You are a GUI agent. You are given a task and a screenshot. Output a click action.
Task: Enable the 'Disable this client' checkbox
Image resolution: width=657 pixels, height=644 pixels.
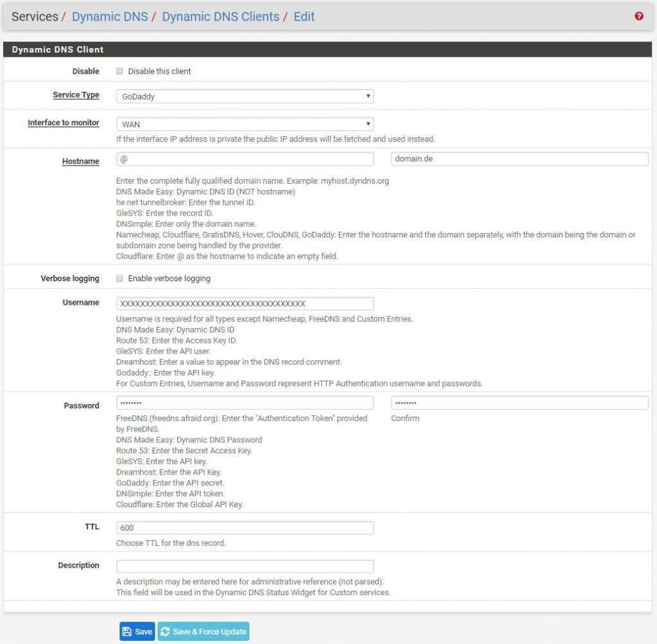119,71
